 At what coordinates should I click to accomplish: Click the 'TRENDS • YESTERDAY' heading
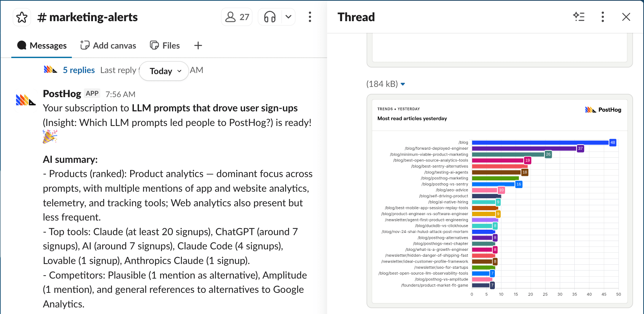pyautogui.click(x=399, y=109)
